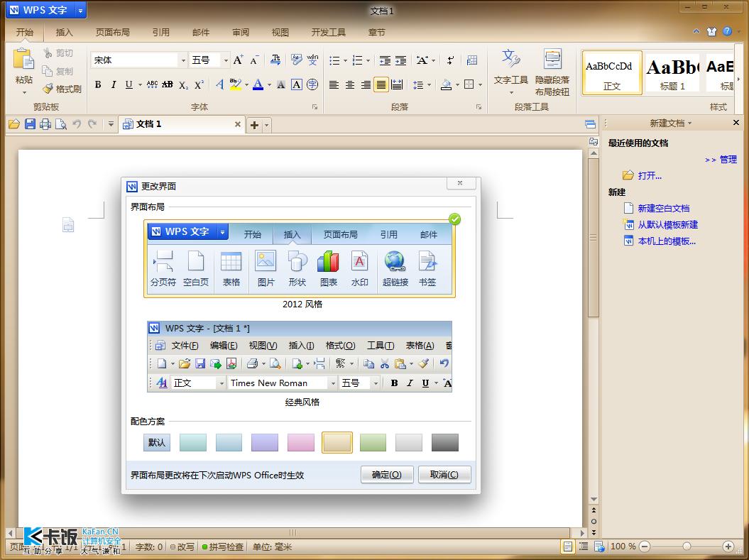
Task: Click the print icon in quick toolbar
Action: tap(45, 124)
